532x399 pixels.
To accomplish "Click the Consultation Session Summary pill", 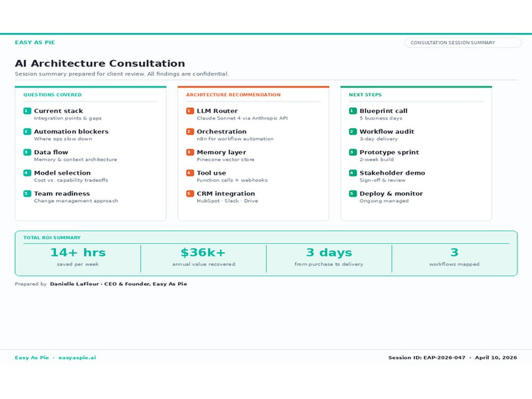I will click(463, 43).
